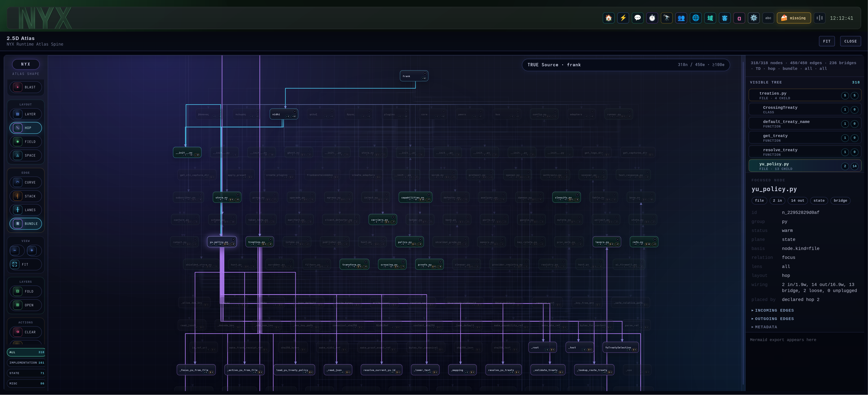The image size is (868, 395).
Task: Click the OPEN layers button
Action: [x=26, y=305]
